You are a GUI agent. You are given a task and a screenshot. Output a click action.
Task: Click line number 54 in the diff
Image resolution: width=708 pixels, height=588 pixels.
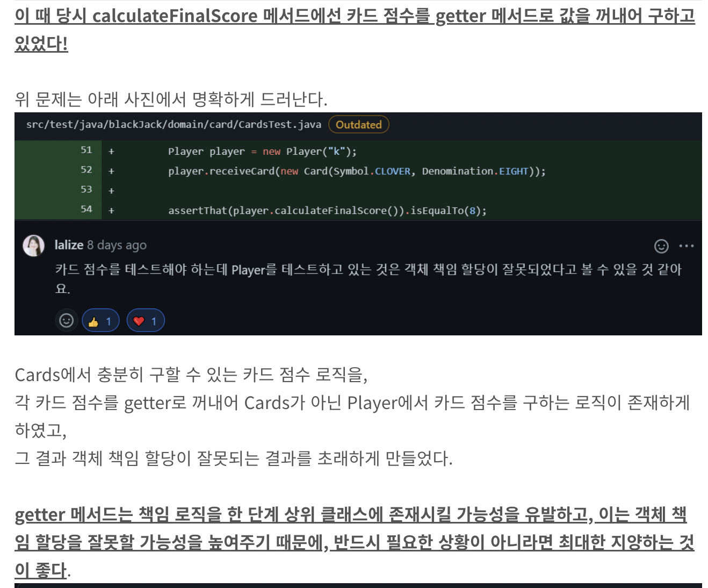tap(86, 209)
